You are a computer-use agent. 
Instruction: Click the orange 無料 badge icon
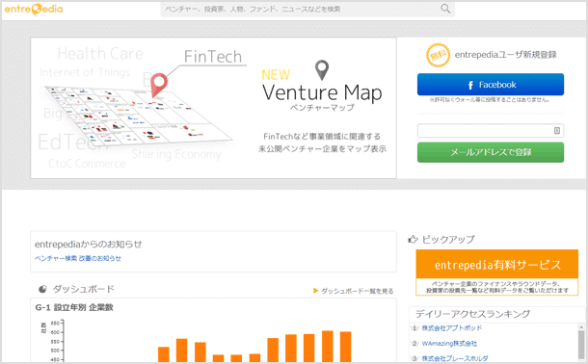(438, 56)
